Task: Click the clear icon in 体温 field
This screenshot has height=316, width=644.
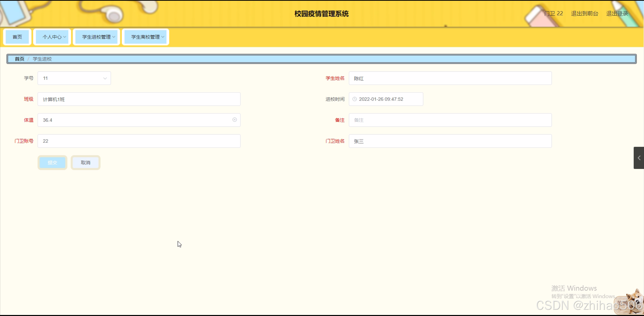Action: pyautogui.click(x=235, y=120)
